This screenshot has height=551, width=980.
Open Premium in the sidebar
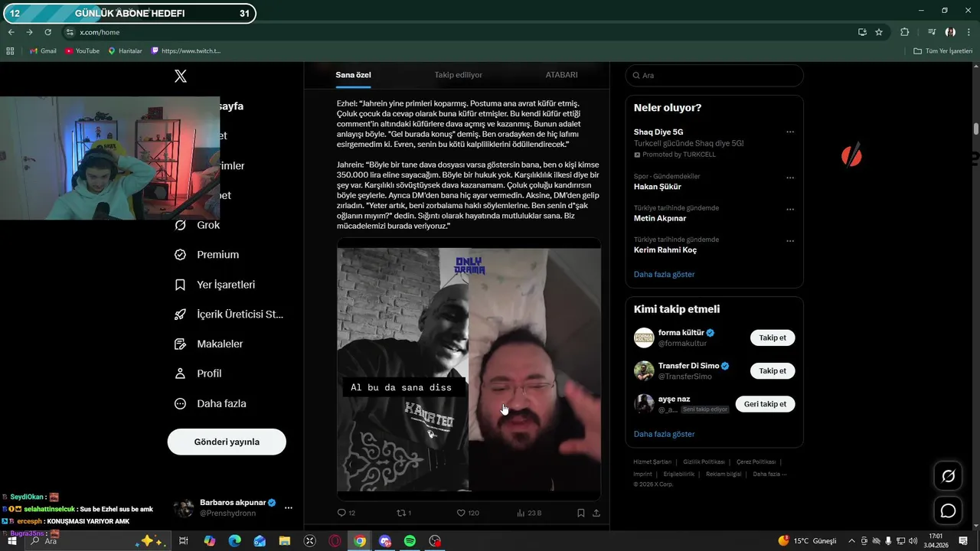click(207, 255)
